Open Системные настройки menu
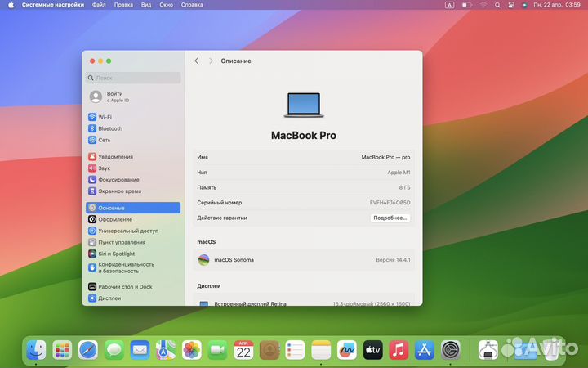The width and height of the screenshot is (588, 368). [x=53, y=5]
